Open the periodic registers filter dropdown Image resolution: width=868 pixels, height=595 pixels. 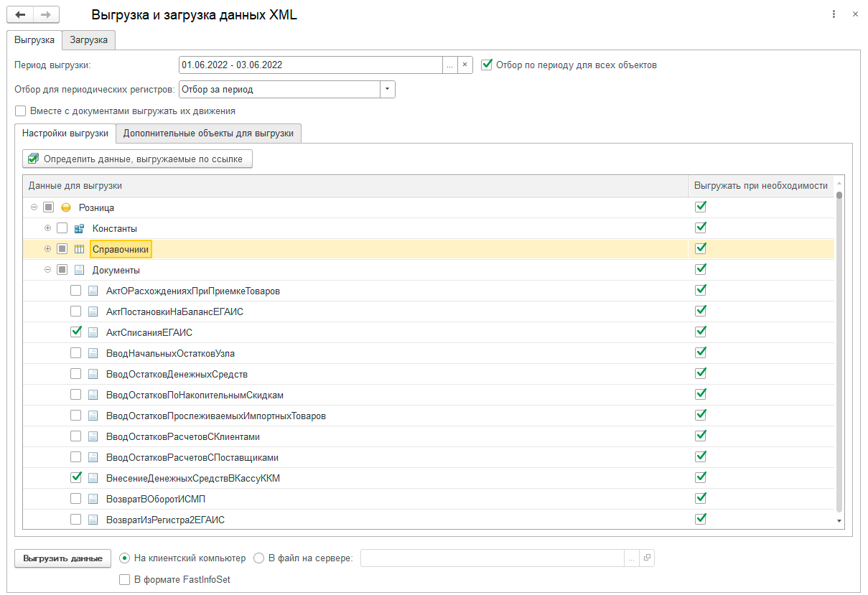[388, 90]
